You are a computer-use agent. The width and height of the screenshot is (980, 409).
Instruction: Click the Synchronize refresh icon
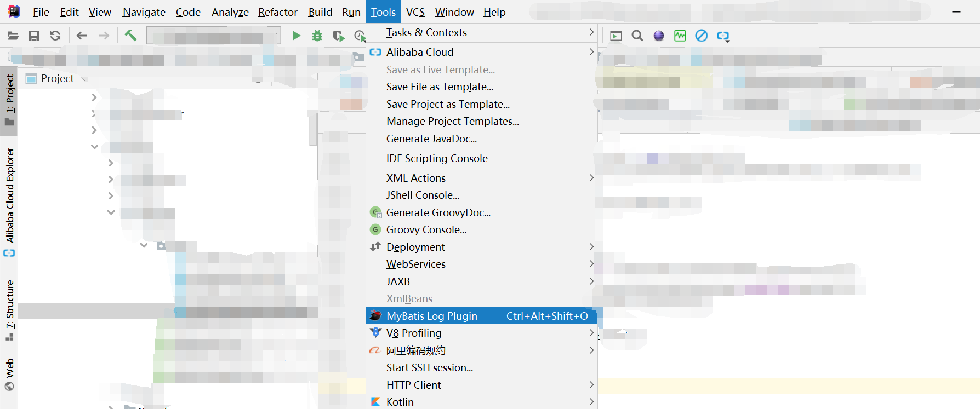coord(55,36)
